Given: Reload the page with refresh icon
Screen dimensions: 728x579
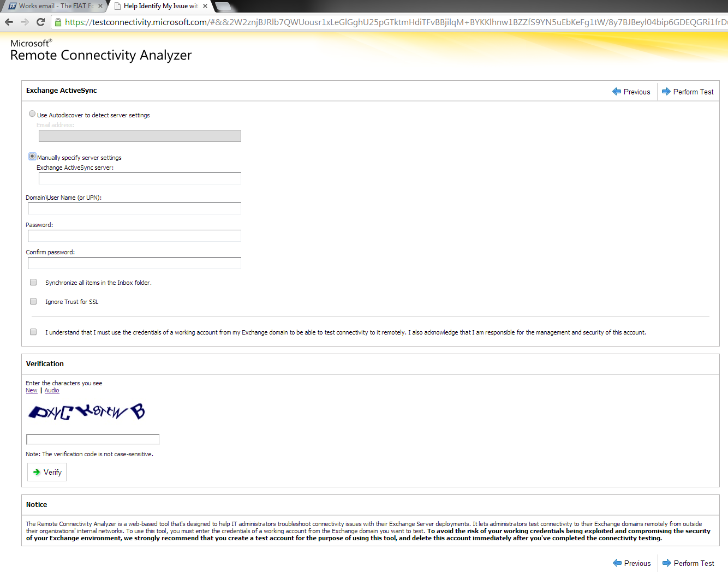Looking at the screenshot, I should click(x=40, y=22).
